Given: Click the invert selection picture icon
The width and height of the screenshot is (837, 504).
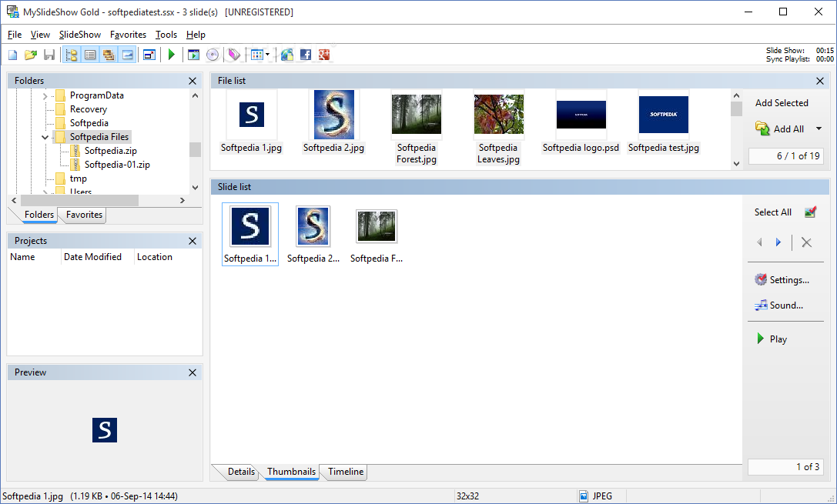Looking at the screenshot, I should 810,212.
